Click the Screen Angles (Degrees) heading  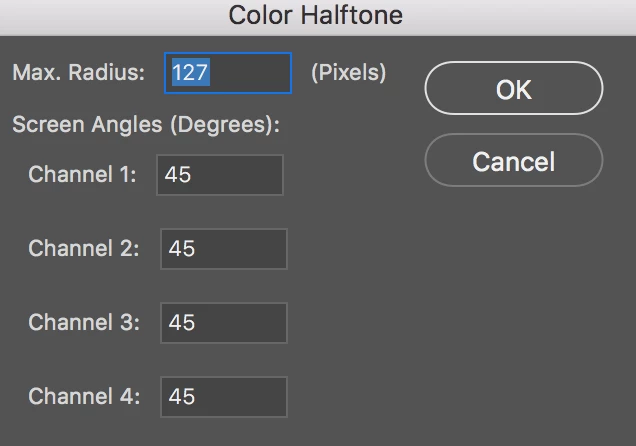tap(146, 126)
